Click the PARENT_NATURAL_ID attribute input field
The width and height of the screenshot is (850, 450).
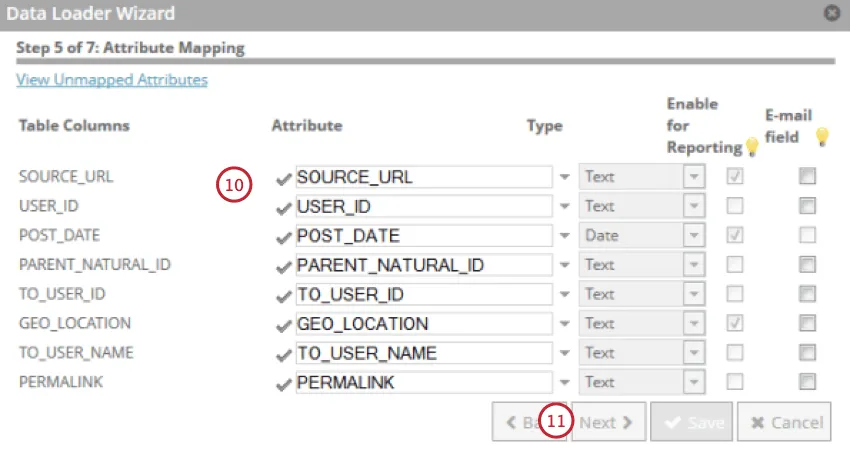click(423, 265)
